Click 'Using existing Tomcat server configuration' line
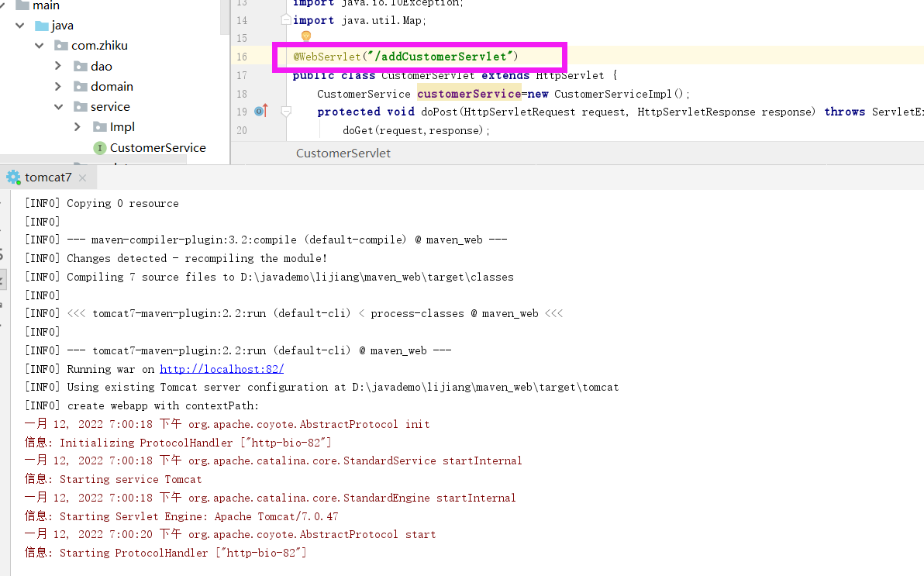 pyautogui.click(x=322, y=388)
